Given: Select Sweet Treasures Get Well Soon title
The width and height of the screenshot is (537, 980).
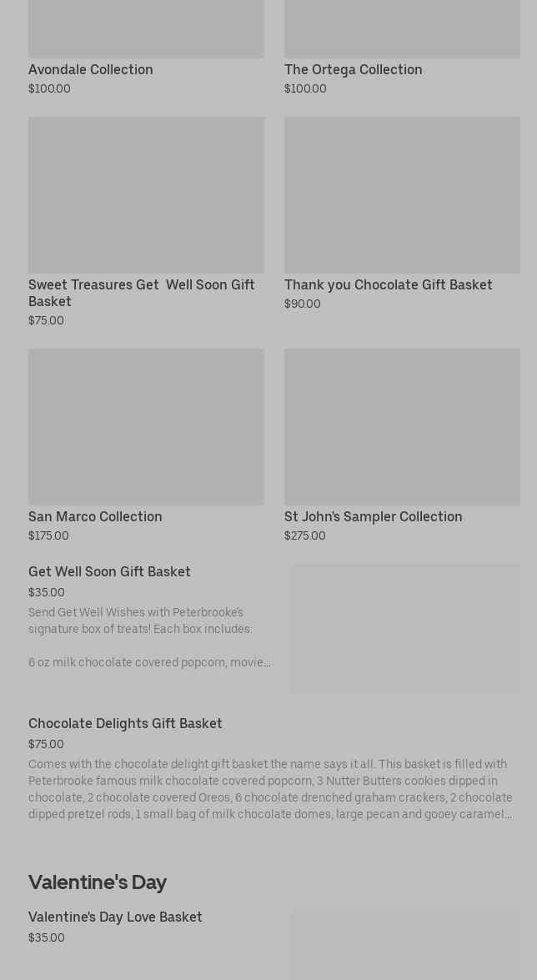Looking at the screenshot, I should pyautogui.click(x=141, y=293).
